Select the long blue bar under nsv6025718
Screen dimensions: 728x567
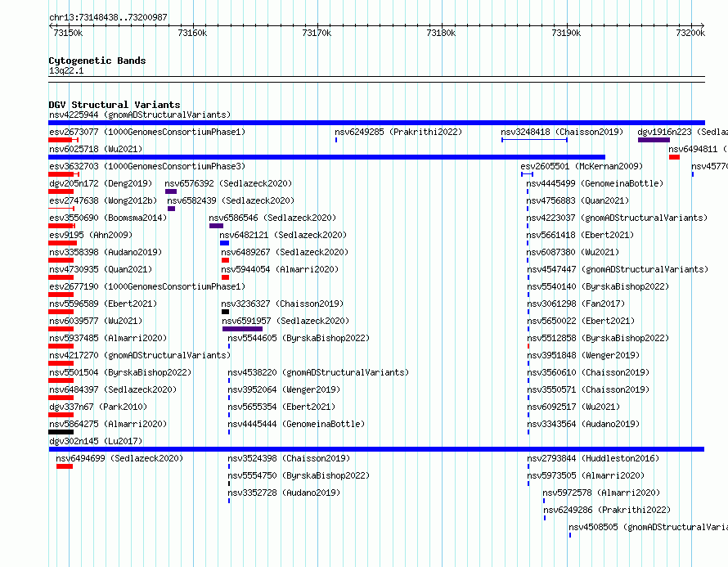(327, 157)
